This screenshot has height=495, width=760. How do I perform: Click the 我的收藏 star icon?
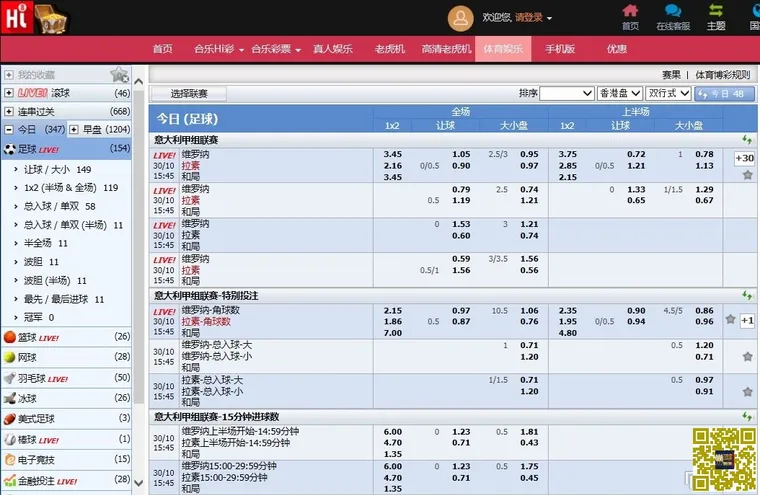[119, 75]
